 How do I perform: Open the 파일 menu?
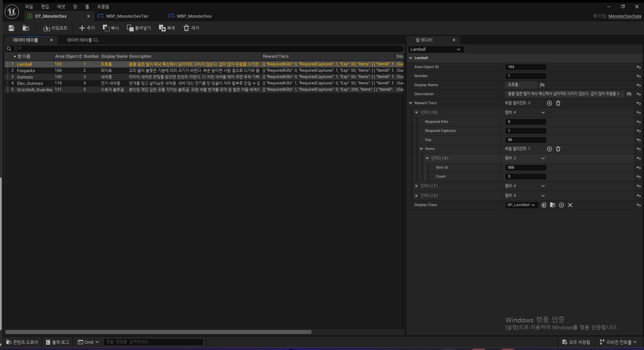click(x=29, y=7)
